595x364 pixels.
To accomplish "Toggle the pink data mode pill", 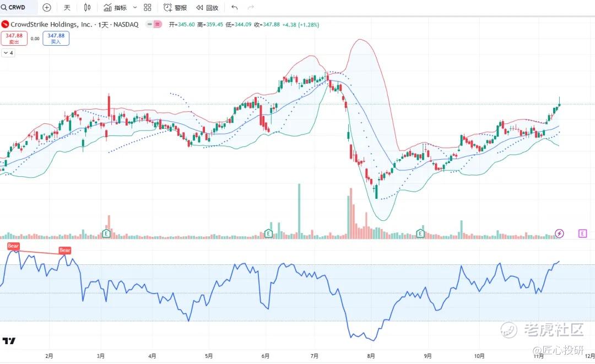I will [158, 24].
